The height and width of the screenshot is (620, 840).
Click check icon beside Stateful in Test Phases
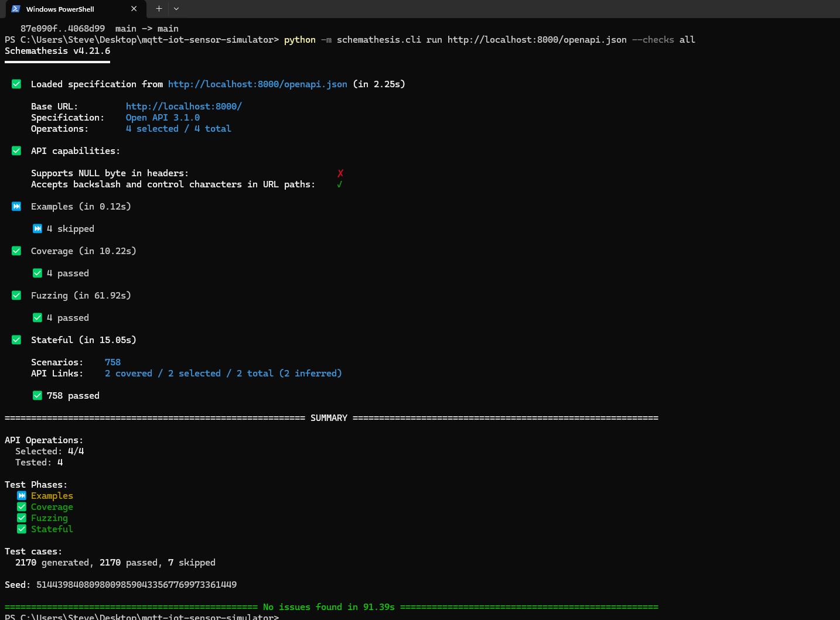(x=22, y=529)
